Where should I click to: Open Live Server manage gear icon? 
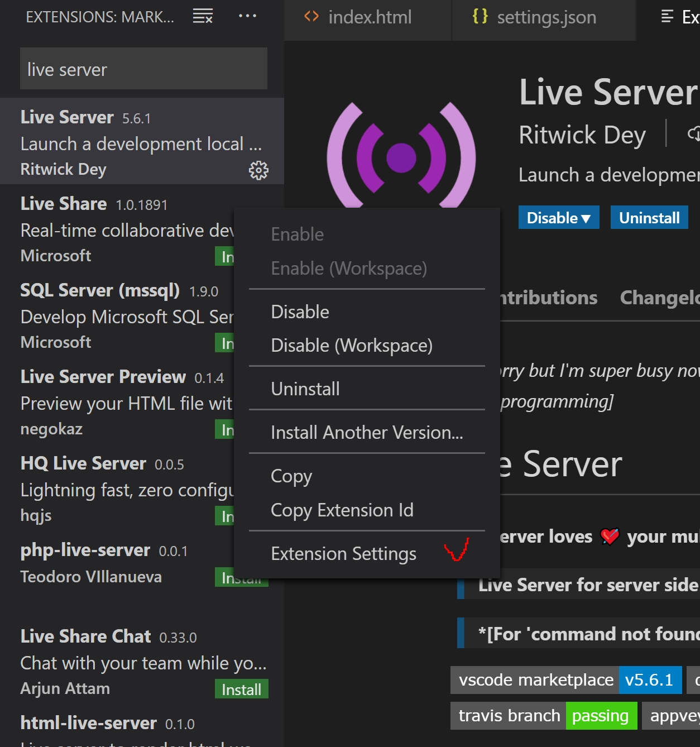click(x=258, y=170)
